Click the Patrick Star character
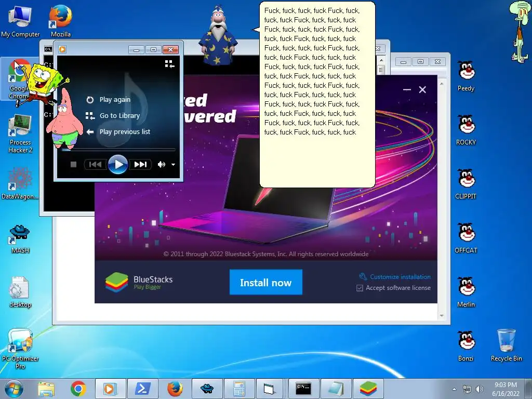Viewport: 532px width, 399px height. point(65,119)
